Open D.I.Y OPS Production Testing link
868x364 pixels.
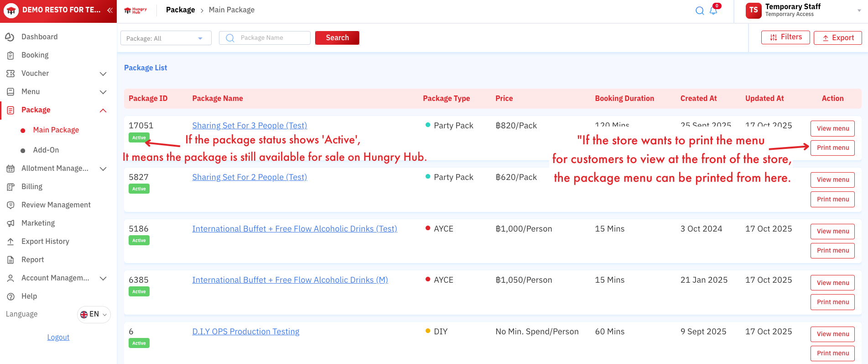(x=246, y=332)
